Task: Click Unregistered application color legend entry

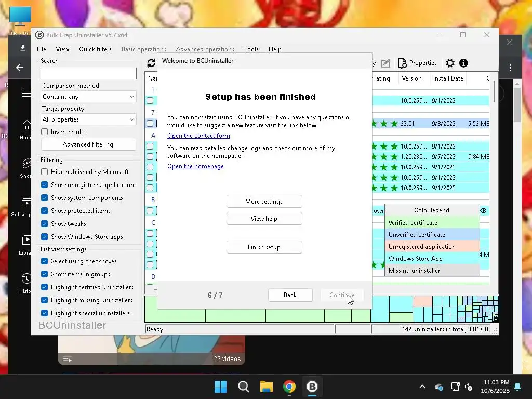Action: coord(432,247)
